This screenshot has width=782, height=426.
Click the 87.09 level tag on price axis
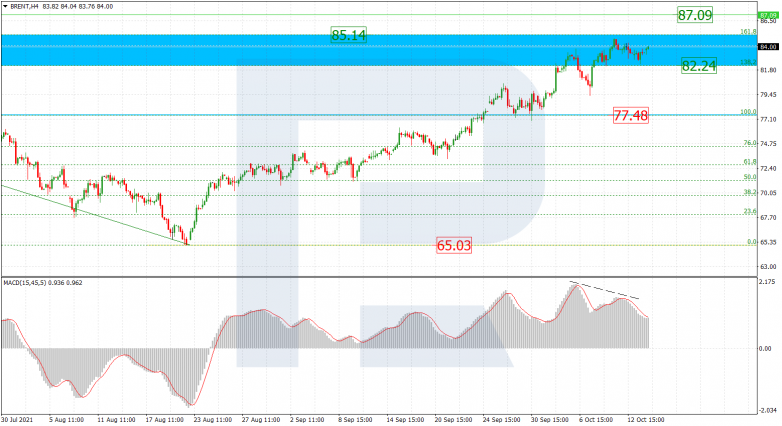(x=768, y=15)
